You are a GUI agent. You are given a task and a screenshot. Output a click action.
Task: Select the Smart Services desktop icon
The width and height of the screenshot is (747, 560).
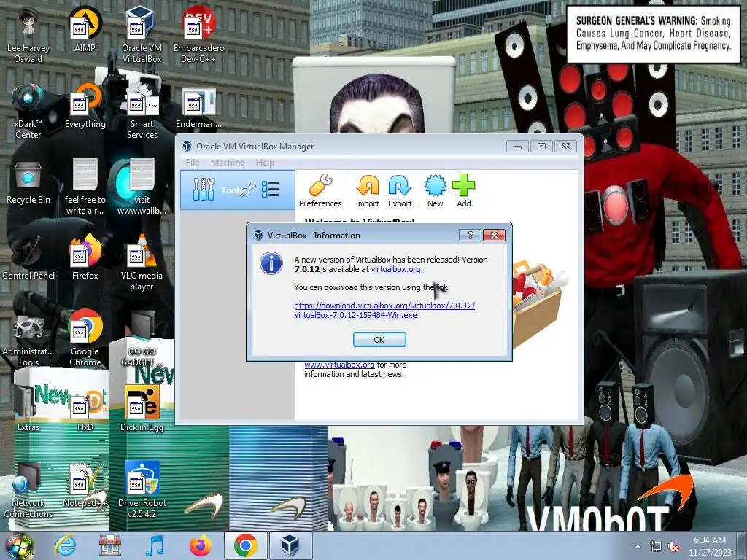(x=142, y=112)
